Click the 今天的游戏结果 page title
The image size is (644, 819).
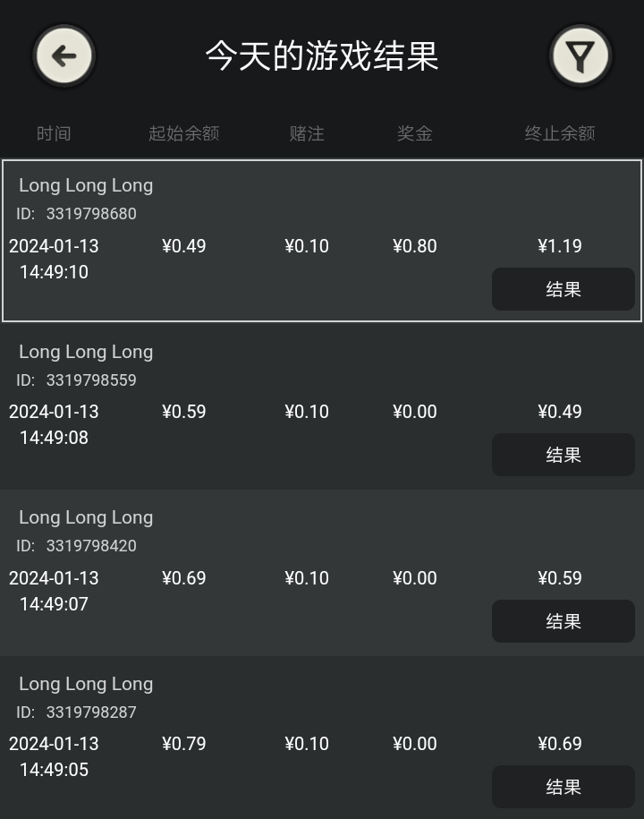[x=322, y=55]
